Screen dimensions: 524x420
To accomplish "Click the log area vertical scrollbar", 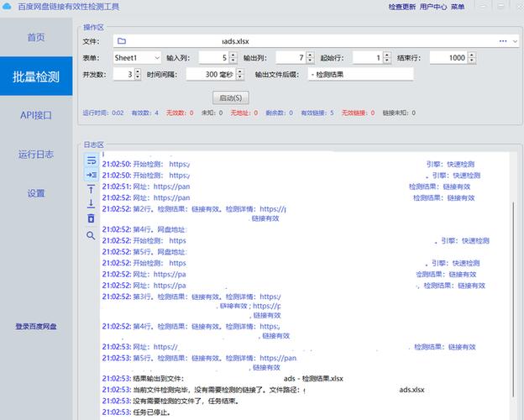I will 514,299.
